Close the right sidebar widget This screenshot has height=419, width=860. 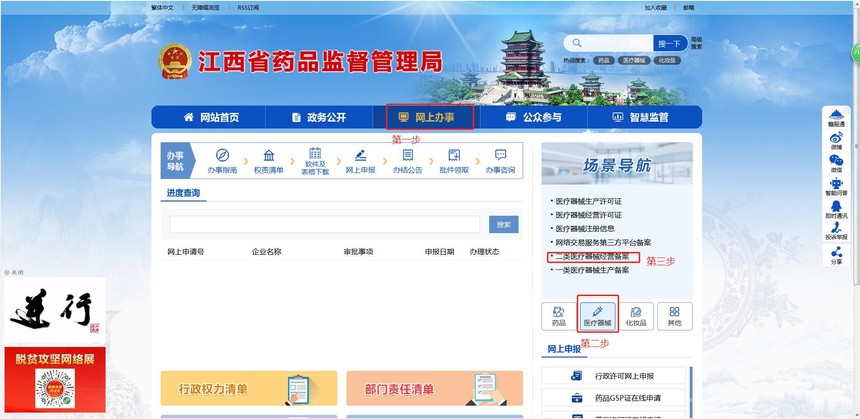[x=846, y=110]
